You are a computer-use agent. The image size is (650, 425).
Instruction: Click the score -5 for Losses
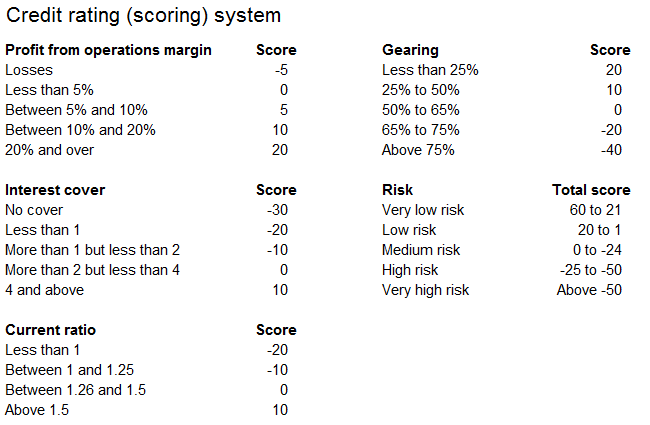click(281, 70)
